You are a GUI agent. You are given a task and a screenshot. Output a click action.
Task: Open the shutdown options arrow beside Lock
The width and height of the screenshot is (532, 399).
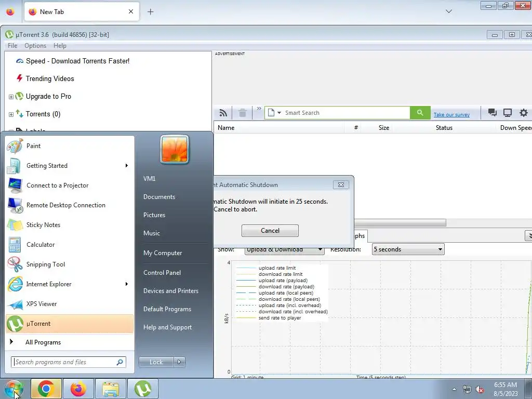click(x=179, y=362)
